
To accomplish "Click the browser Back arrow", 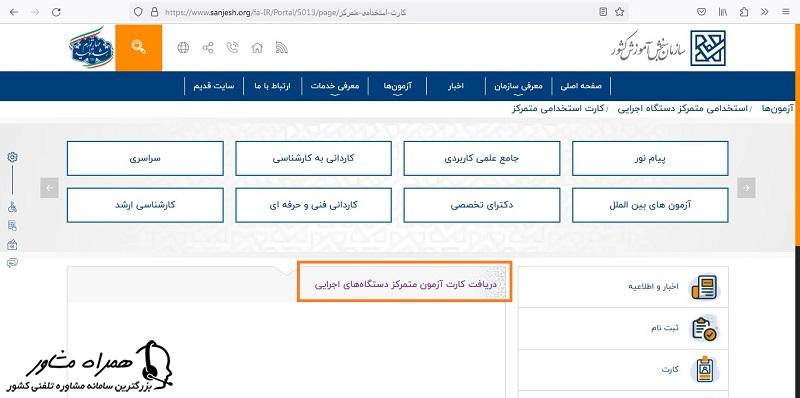I will coord(14,12).
